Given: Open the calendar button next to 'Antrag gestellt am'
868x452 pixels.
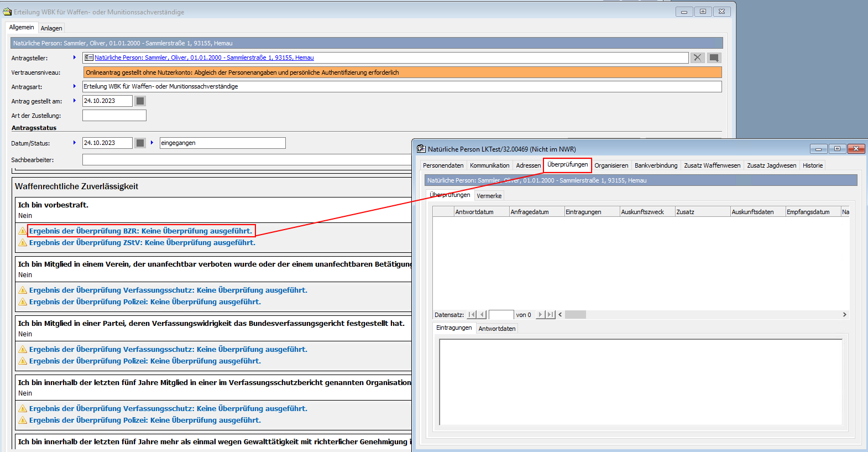Looking at the screenshot, I should 140,101.
